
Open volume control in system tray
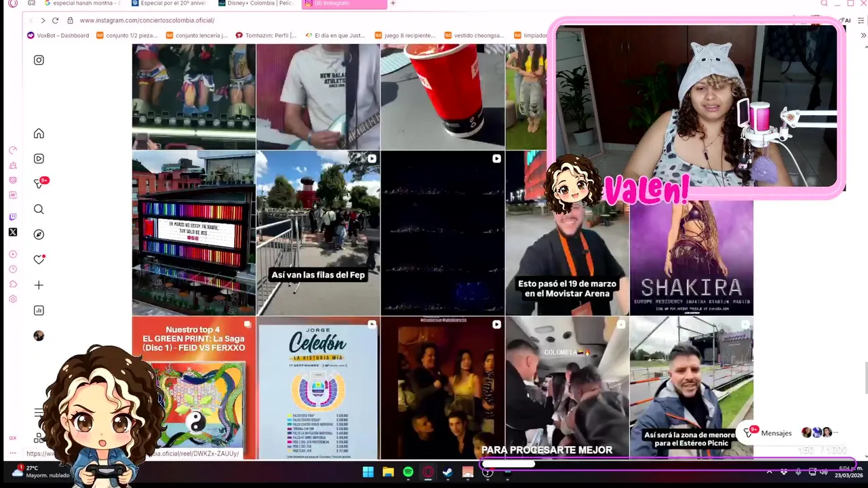[x=824, y=472]
